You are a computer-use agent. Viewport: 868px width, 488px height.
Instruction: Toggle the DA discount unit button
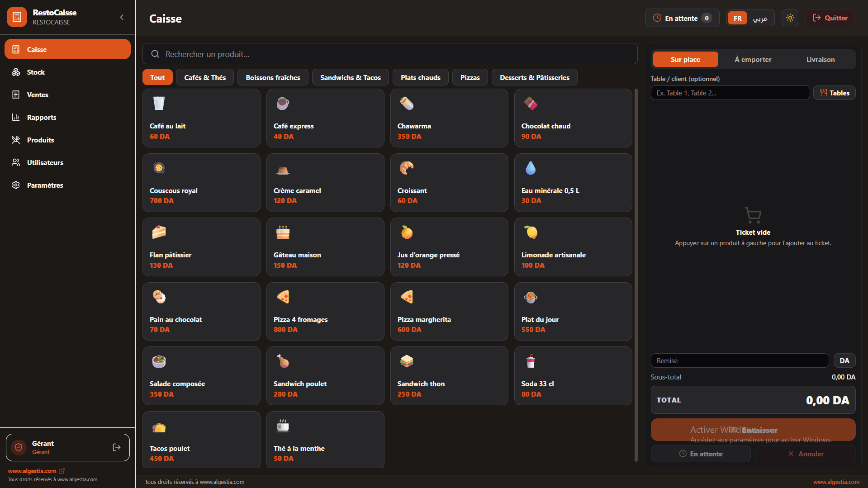(844, 361)
